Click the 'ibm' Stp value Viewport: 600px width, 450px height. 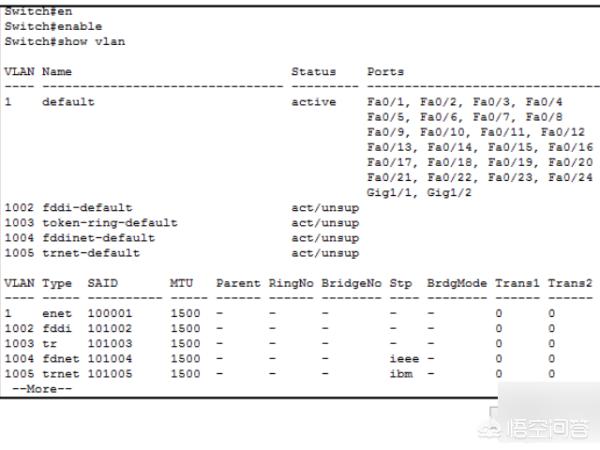click(x=400, y=373)
